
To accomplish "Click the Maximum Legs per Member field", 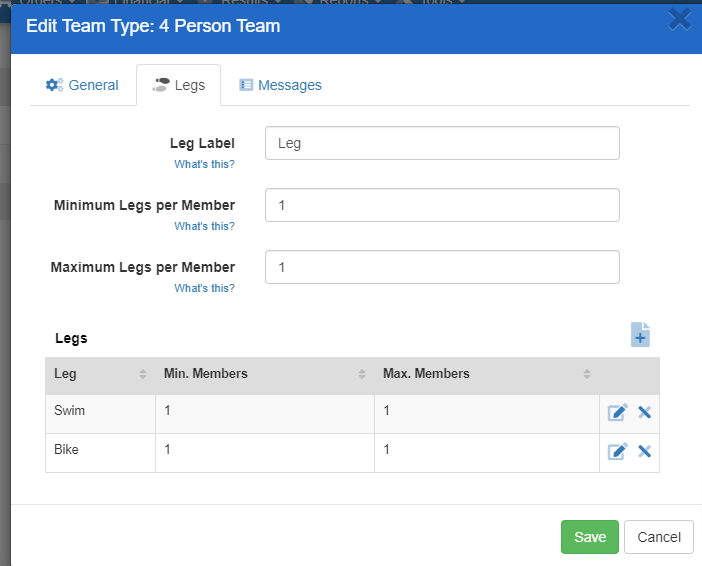I will (x=442, y=267).
